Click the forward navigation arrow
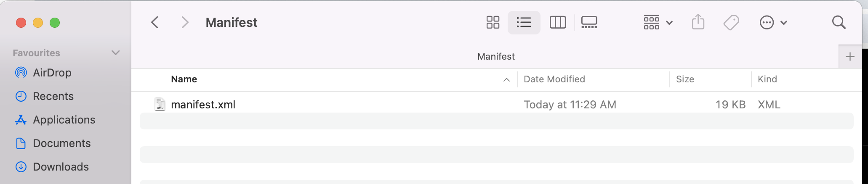This screenshot has width=868, height=184. click(184, 22)
